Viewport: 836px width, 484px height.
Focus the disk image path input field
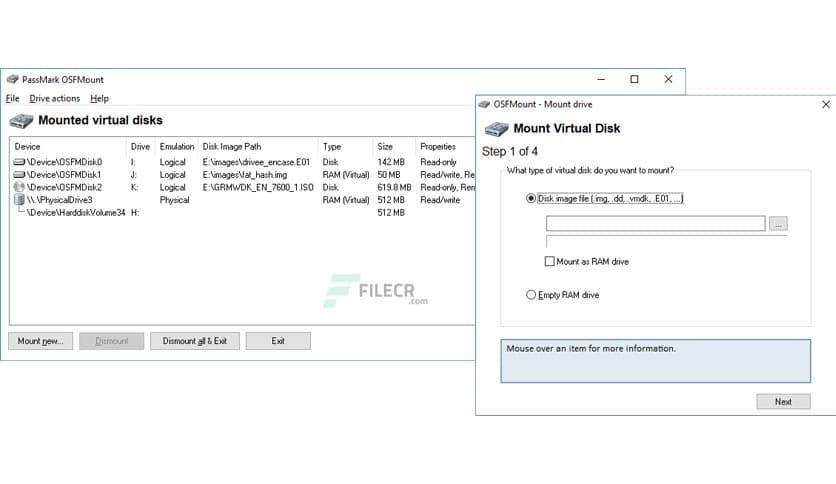(x=655, y=223)
